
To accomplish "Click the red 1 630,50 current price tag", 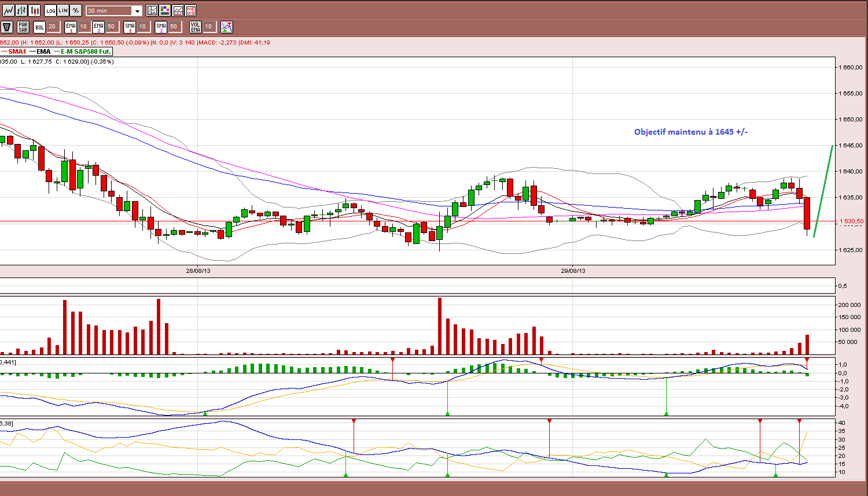I will (x=851, y=221).
